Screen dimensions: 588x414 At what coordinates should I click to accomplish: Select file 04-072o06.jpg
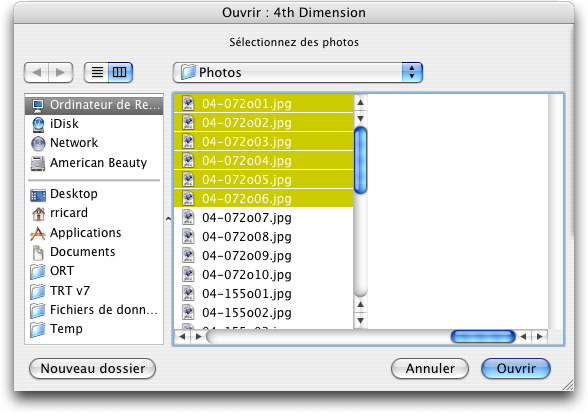[x=264, y=198]
